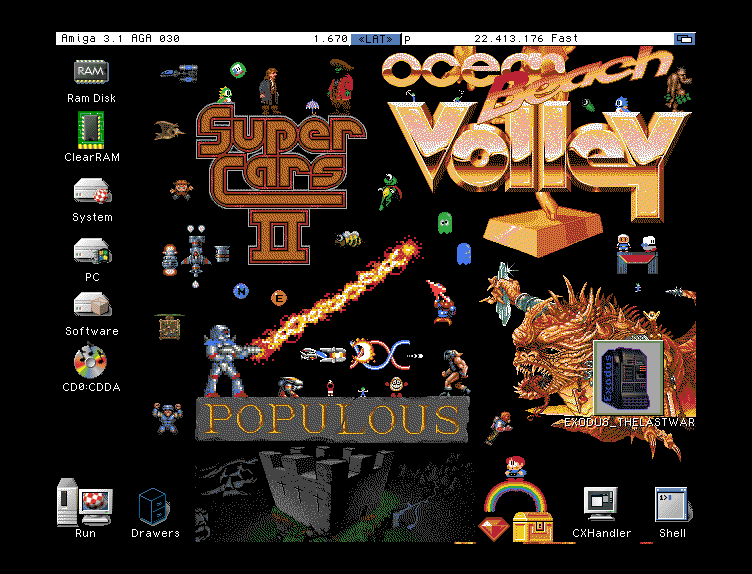Open the Shell icon
The height and width of the screenshot is (574, 752).
point(672,504)
